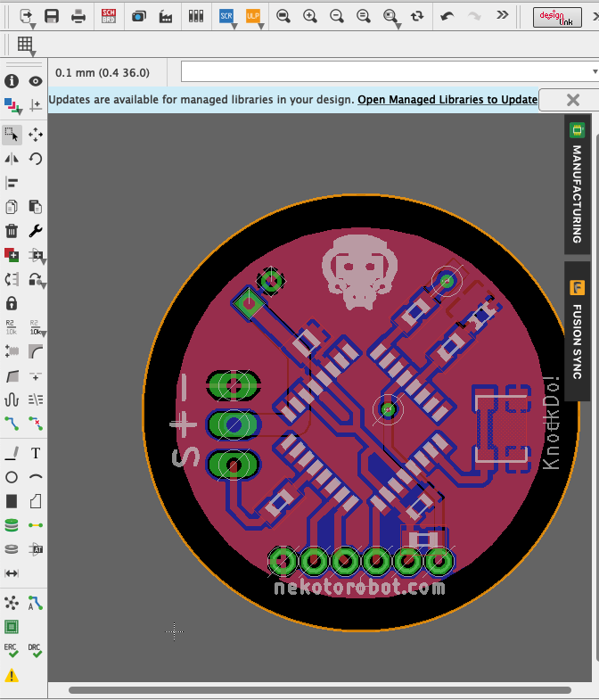599x700 pixels.
Task: Switch to schematic with SCH/BRD icon
Action: (x=109, y=17)
